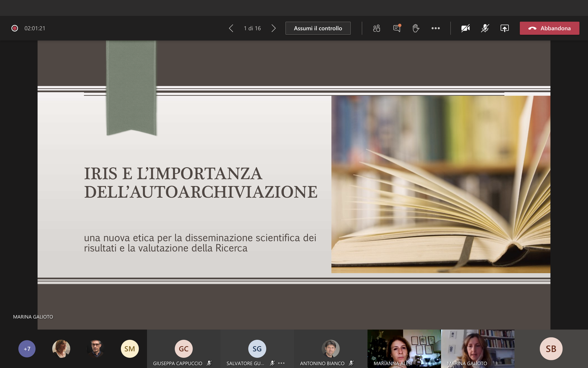
Task: Click the open book image on slide
Action: [441, 184]
